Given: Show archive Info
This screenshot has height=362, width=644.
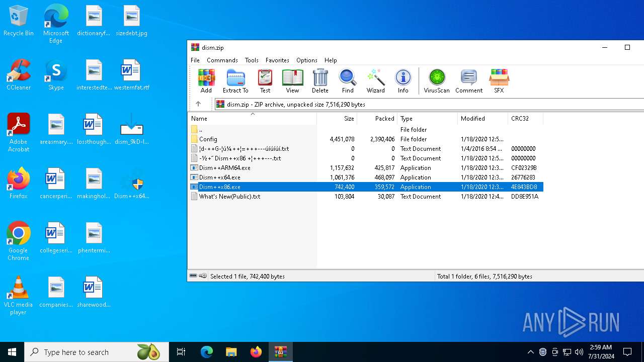Looking at the screenshot, I should point(403,81).
